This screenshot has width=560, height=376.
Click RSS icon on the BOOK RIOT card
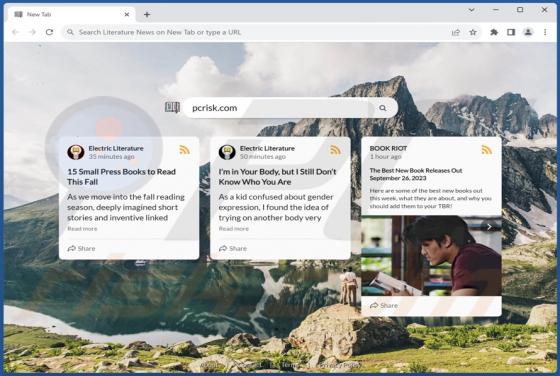487,150
